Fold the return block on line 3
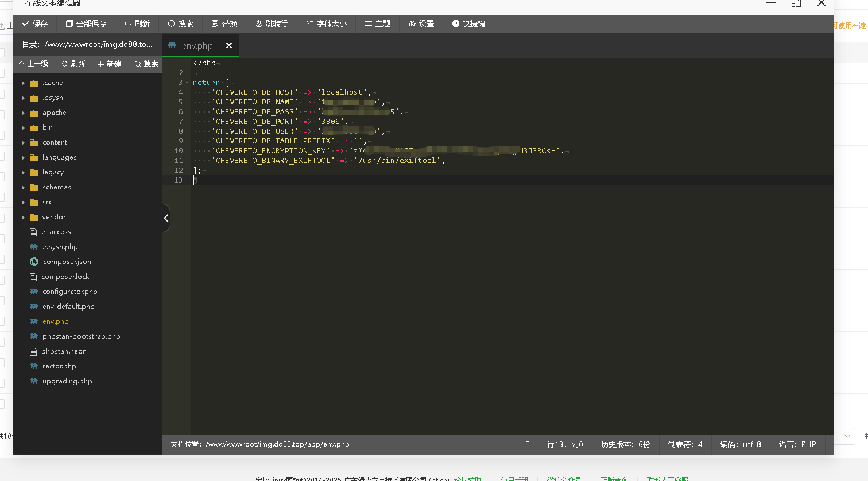 pos(187,83)
